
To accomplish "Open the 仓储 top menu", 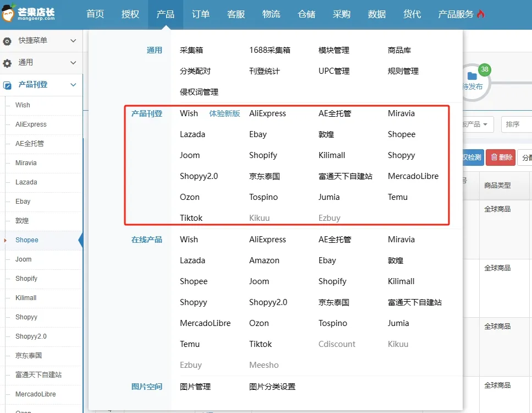I will tap(306, 14).
